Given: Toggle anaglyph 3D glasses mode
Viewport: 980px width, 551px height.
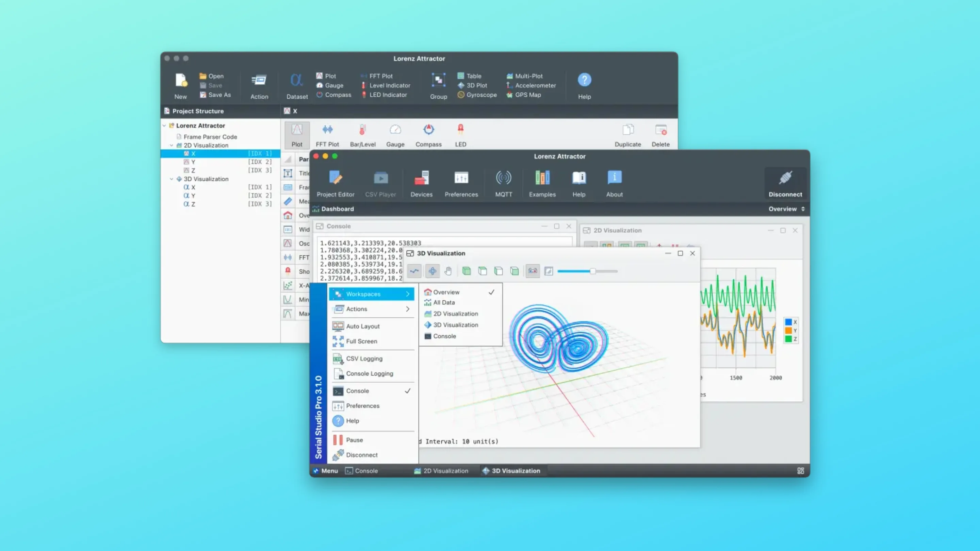Looking at the screenshot, I should point(533,271).
